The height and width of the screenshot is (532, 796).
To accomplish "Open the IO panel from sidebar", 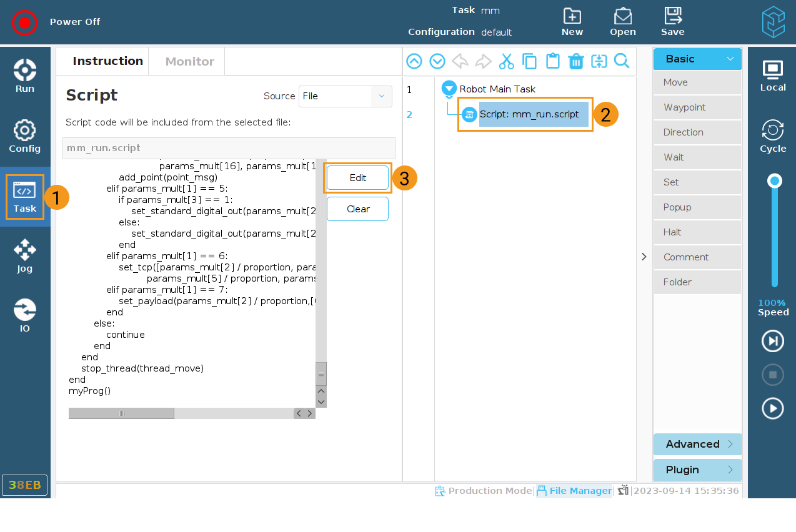I will [25, 317].
